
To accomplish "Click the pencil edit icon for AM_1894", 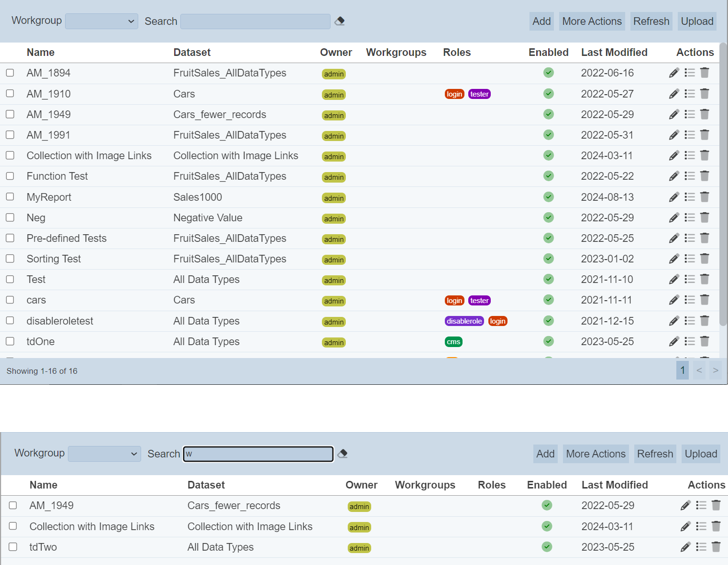I will tap(674, 73).
